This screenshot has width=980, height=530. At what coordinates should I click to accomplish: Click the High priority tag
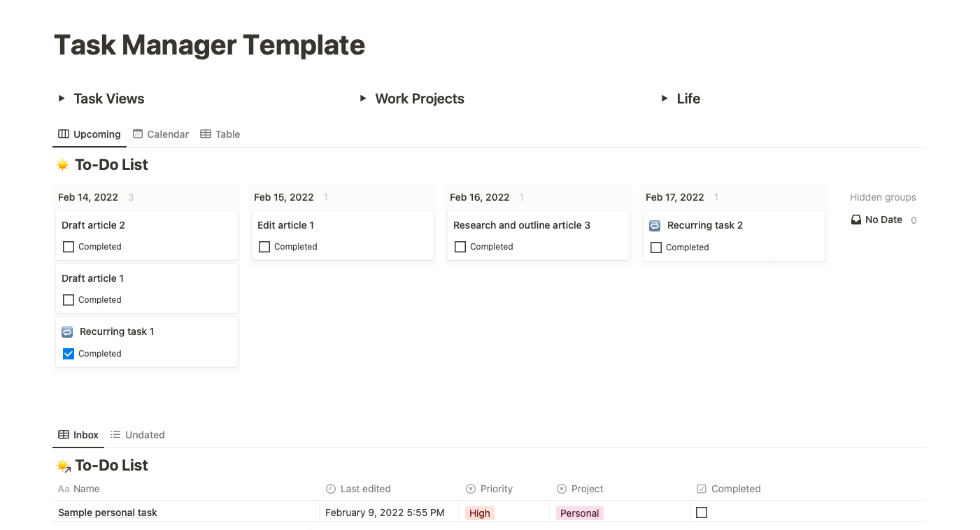click(480, 513)
